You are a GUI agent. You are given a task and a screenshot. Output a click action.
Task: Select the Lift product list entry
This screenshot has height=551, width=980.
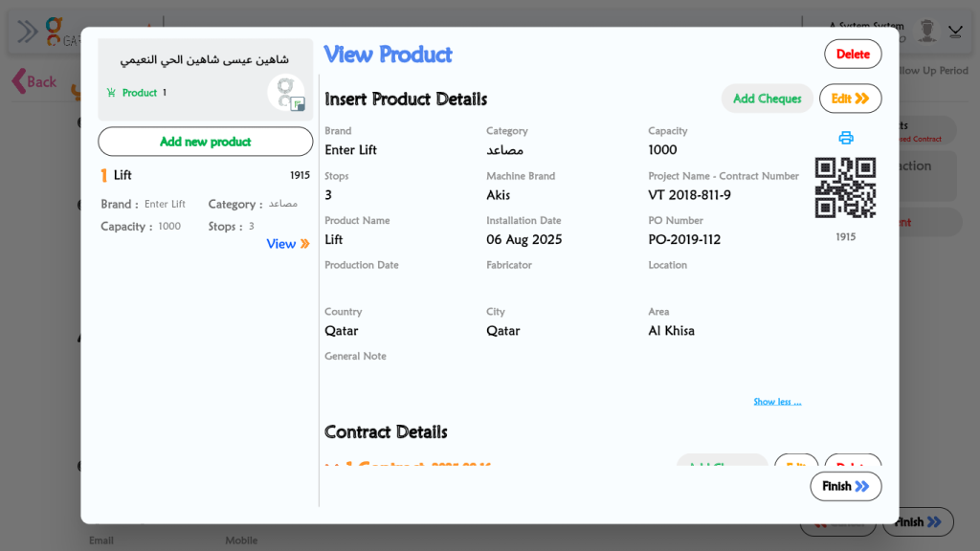122,175
